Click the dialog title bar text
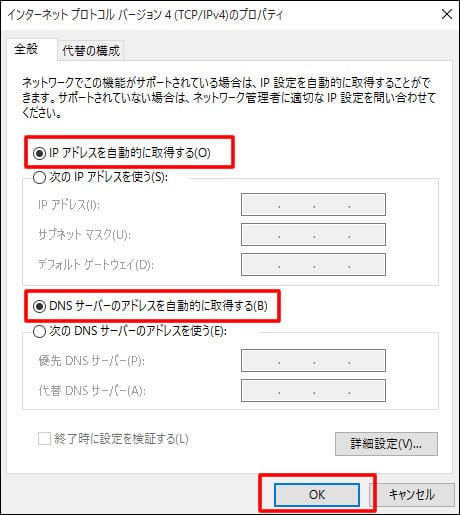Screen dimensions: 460x515 146,15
